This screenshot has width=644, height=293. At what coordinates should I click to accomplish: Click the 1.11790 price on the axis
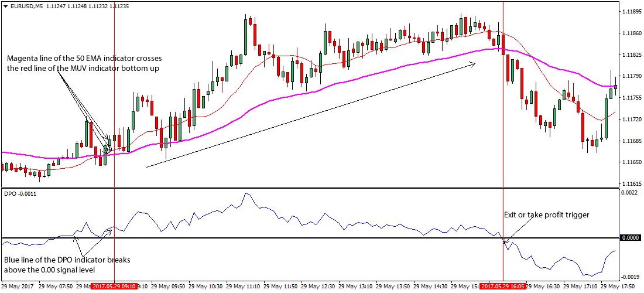631,76
